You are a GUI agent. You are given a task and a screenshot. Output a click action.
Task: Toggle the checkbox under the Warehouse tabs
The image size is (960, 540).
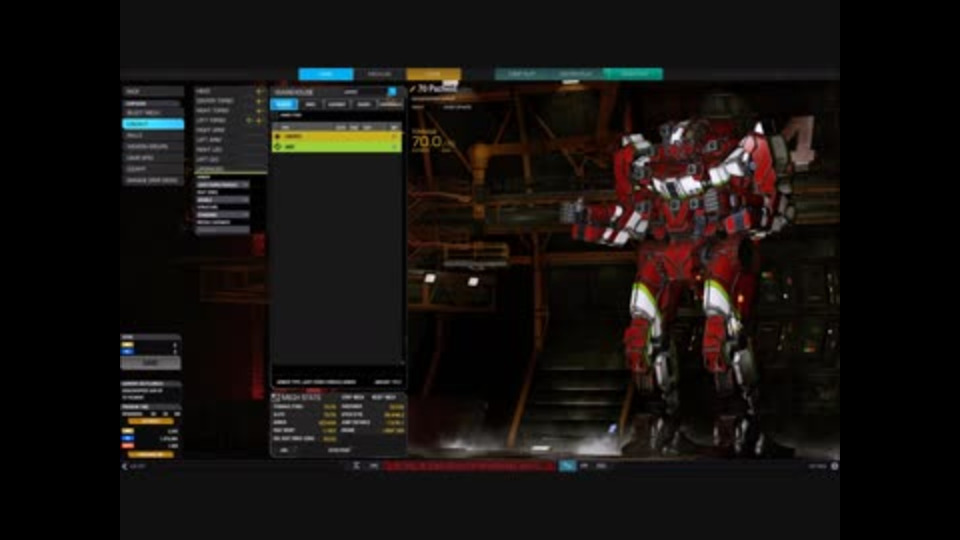(276, 115)
